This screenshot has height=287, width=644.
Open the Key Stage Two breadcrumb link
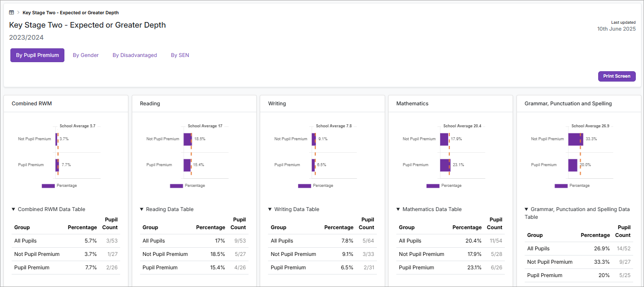(70, 13)
